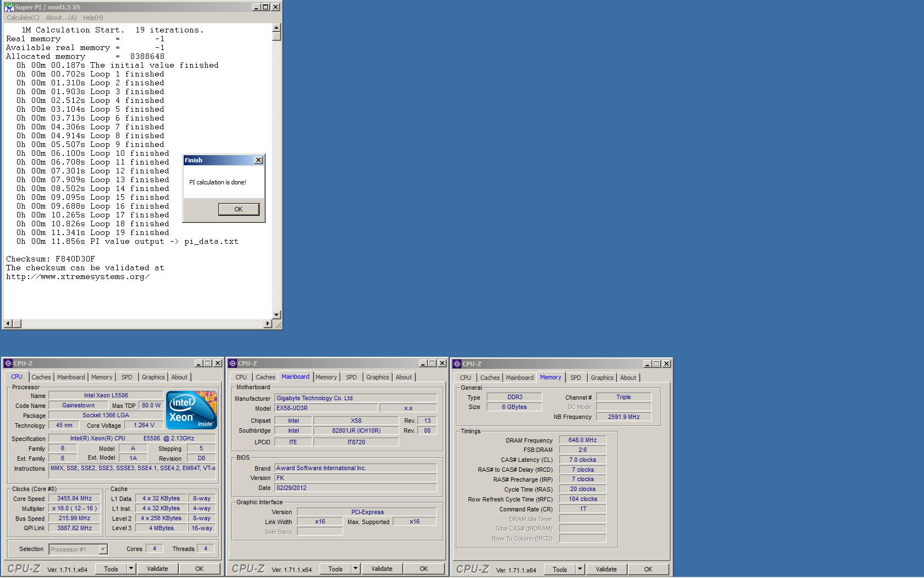Click scroll right arrow in Super PI
924x578 pixels.
[x=268, y=324]
